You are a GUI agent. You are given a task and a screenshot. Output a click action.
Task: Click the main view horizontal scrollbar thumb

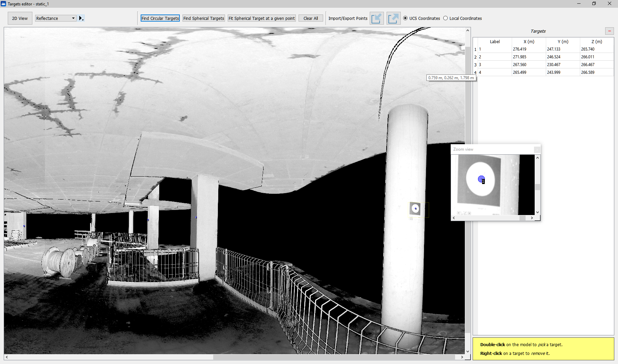(334, 357)
